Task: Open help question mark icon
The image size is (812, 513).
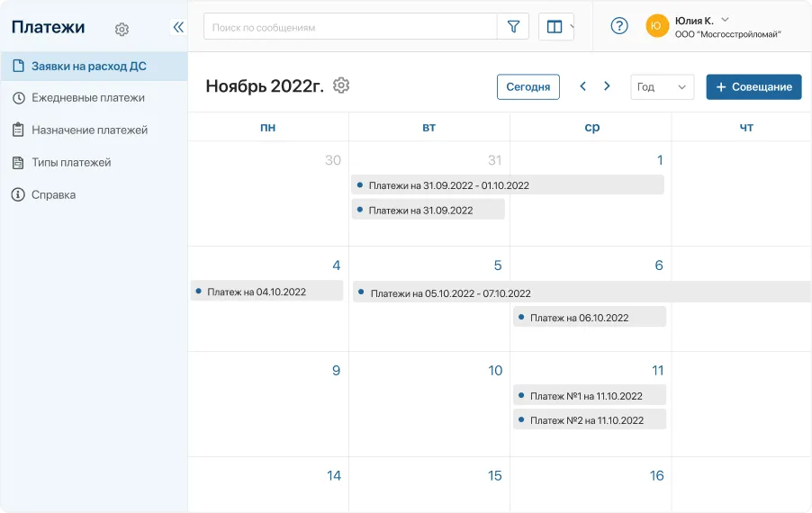Action: tap(619, 26)
